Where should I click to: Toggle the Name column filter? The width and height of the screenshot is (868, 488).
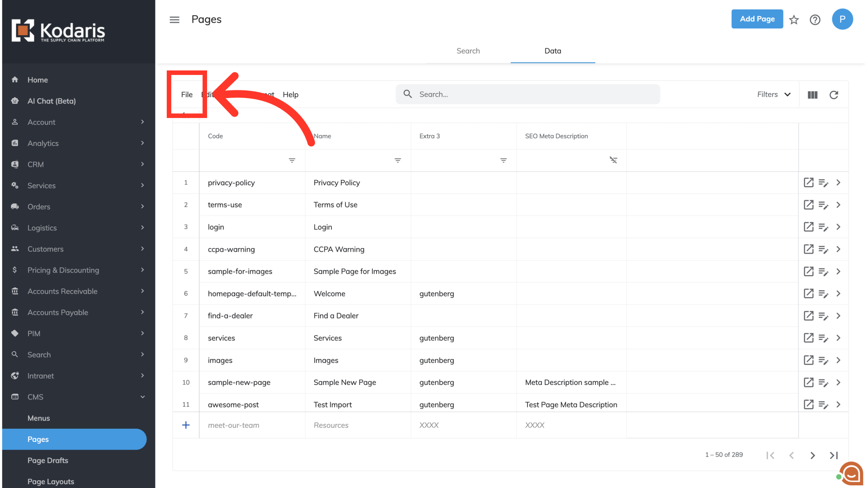click(x=398, y=160)
